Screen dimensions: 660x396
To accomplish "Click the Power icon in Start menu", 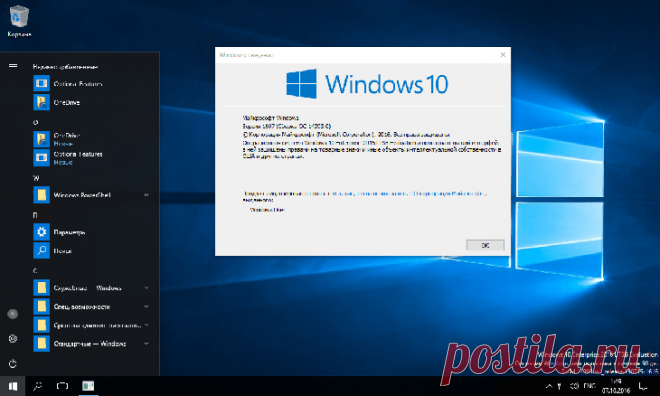I will [x=13, y=363].
